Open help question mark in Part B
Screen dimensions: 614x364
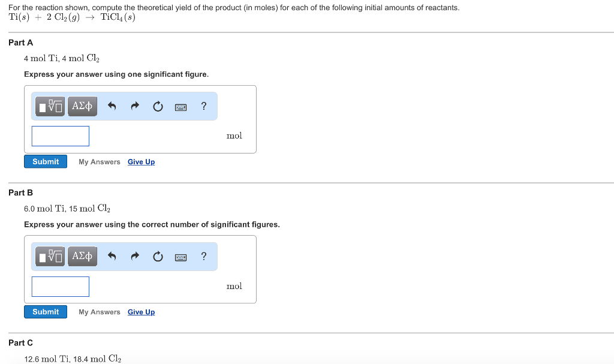[204, 256]
